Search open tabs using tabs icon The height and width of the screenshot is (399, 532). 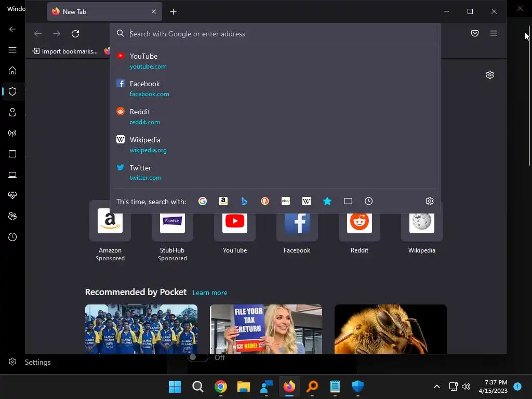(x=348, y=201)
